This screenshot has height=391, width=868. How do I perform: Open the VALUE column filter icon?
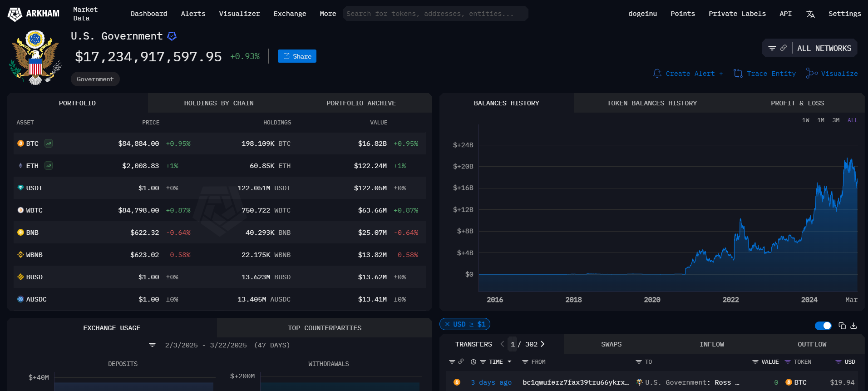(755, 362)
